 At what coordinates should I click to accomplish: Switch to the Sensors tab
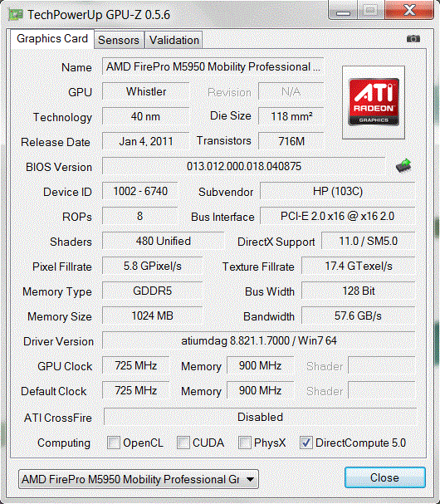[119, 40]
